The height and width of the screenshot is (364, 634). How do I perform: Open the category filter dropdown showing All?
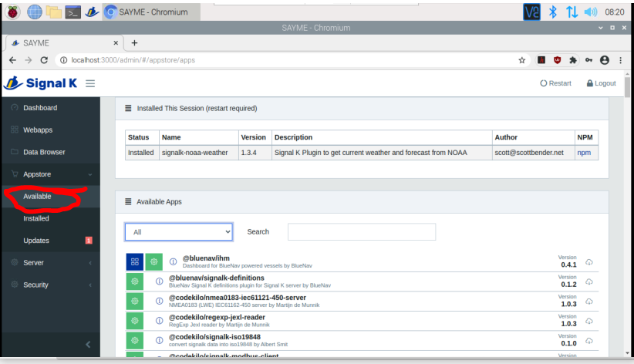(179, 232)
